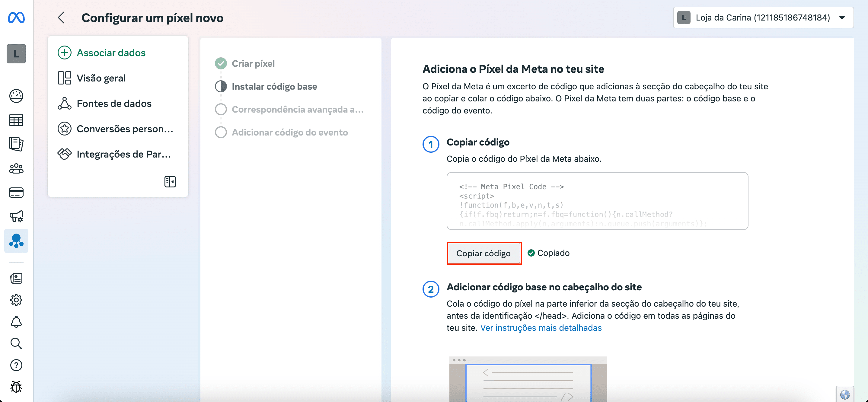Viewport: 868px width, 402px height.
Task: Open the table grid icon in sidebar
Action: (x=16, y=120)
